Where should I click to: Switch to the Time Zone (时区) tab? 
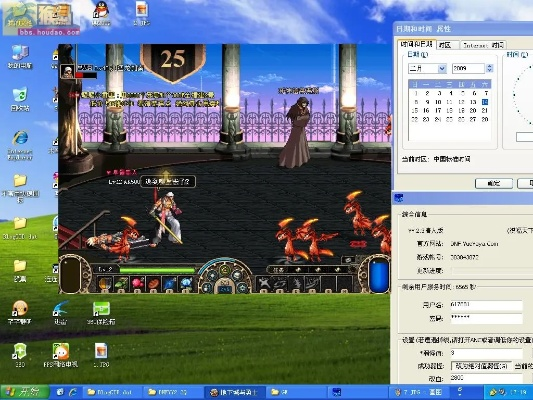coord(445,45)
